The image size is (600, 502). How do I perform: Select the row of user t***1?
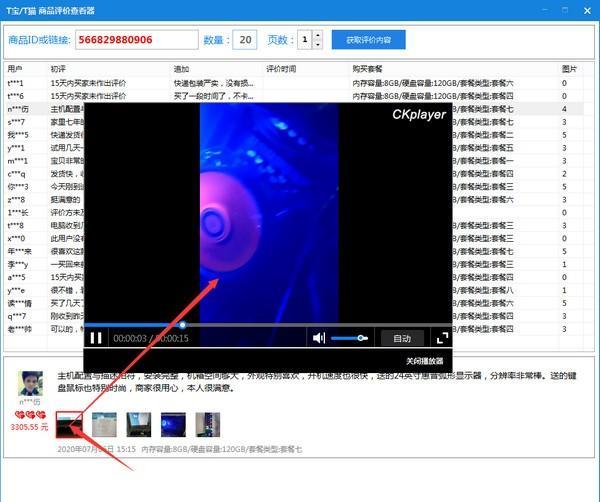tap(294, 83)
